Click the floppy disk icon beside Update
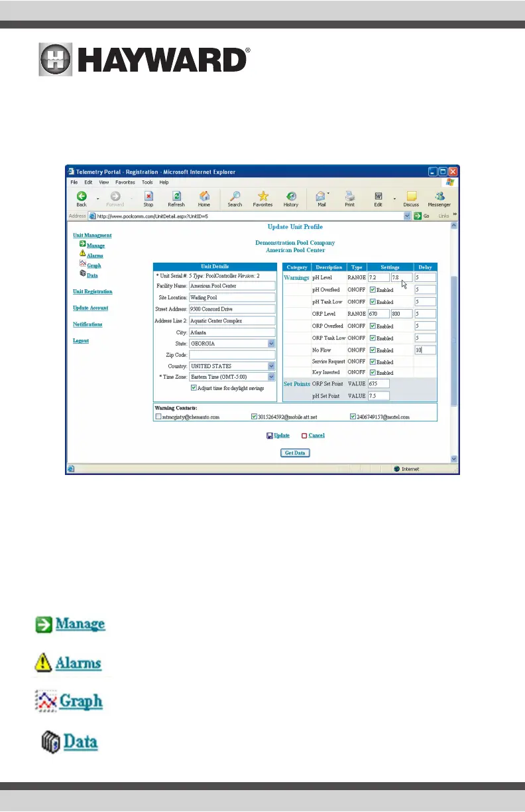Image resolution: width=525 pixels, height=812 pixels. click(x=269, y=436)
